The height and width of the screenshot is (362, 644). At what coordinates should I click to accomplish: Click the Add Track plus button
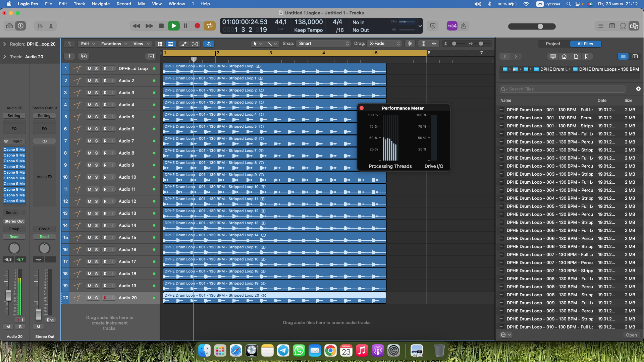[69, 56]
